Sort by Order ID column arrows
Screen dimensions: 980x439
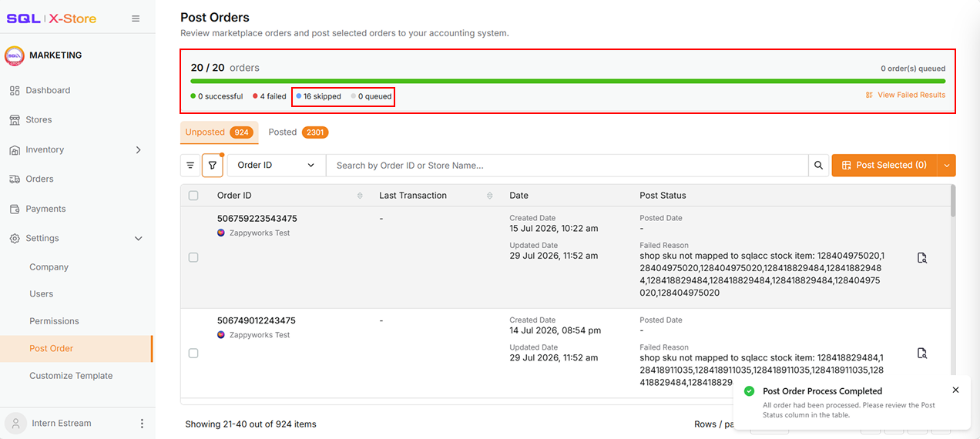[x=360, y=196]
